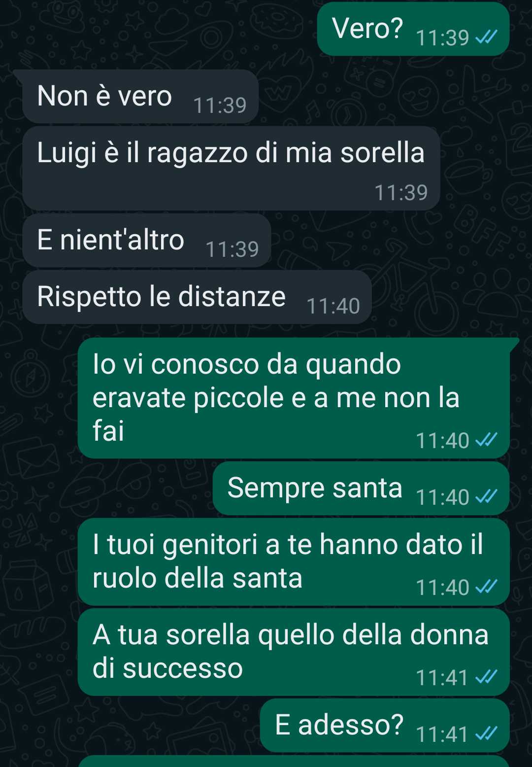
Task: Tap the 'Vero?' sent message bubble
Action: click(x=413, y=29)
